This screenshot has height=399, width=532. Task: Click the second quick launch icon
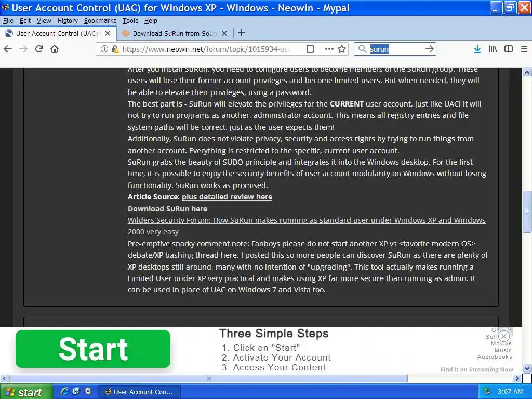(x=76, y=392)
